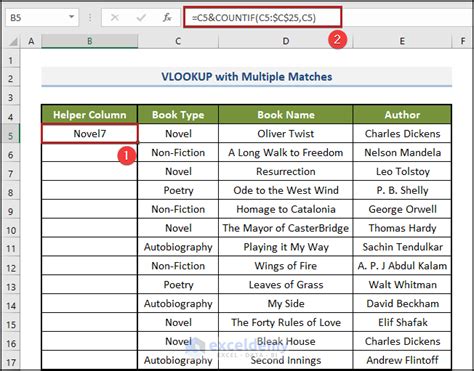
Task: Select the 'Sachin Tendulkar' cell
Action: pyautogui.click(x=402, y=247)
